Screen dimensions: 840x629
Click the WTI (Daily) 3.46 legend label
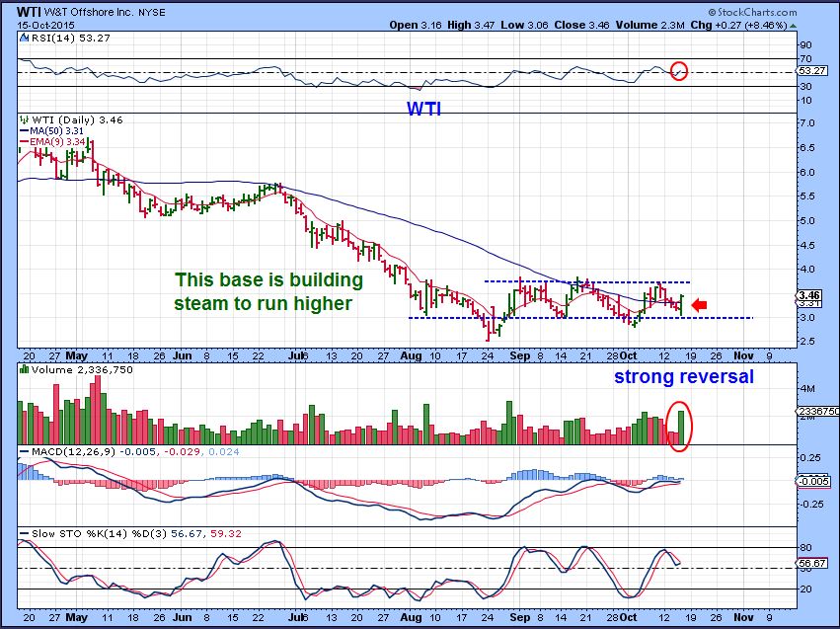(x=77, y=120)
